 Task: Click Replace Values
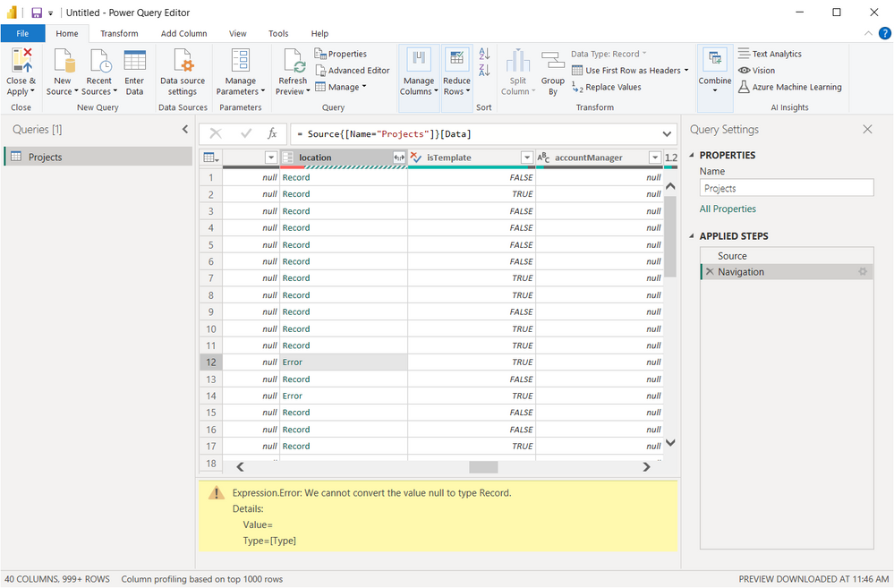(x=607, y=87)
